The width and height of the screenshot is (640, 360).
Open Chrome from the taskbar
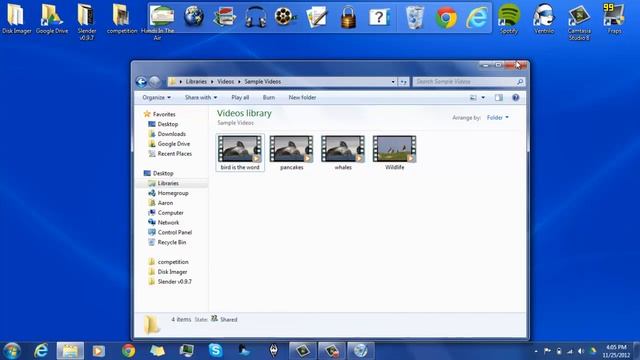128,351
